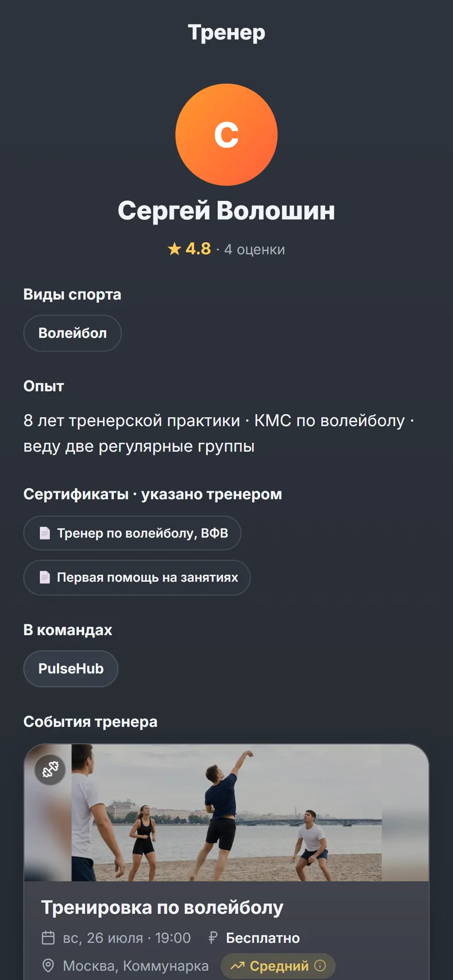Image resolution: width=453 pixels, height=980 pixels.
Task: Click the info icon in the Средний badge
Action: point(320,965)
